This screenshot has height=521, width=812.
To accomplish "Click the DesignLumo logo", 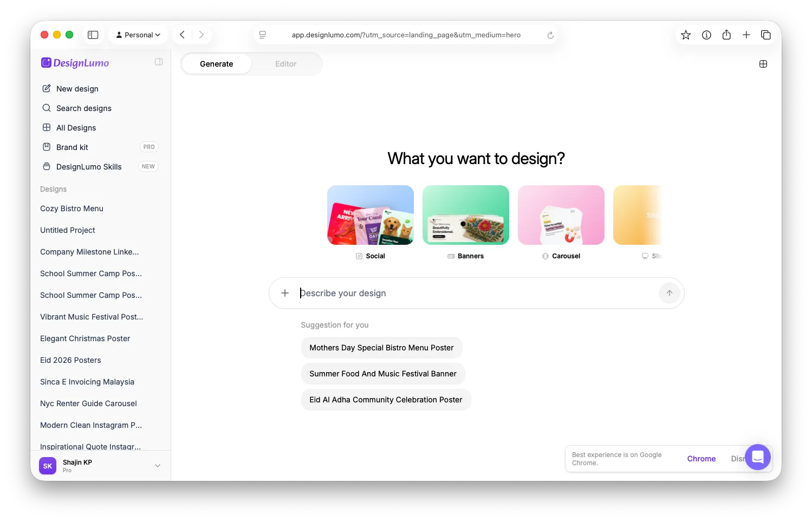I will coord(75,63).
